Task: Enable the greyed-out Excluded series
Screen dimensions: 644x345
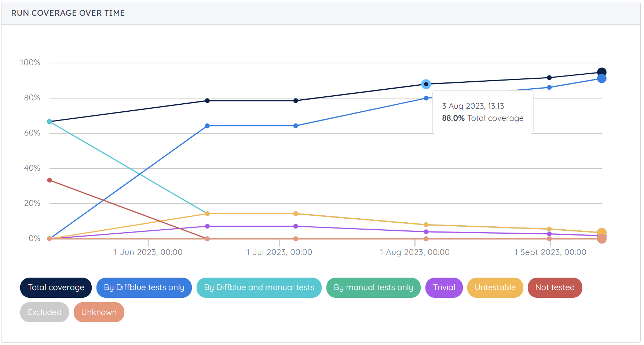Action: click(x=44, y=312)
